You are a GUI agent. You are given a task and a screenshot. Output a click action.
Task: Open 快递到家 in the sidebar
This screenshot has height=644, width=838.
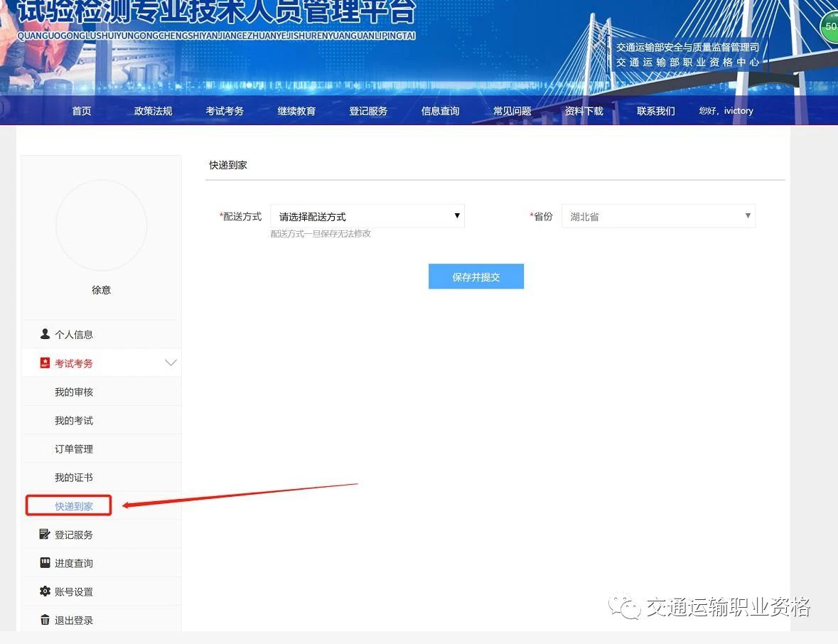pyautogui.click(x=74, y=506)
